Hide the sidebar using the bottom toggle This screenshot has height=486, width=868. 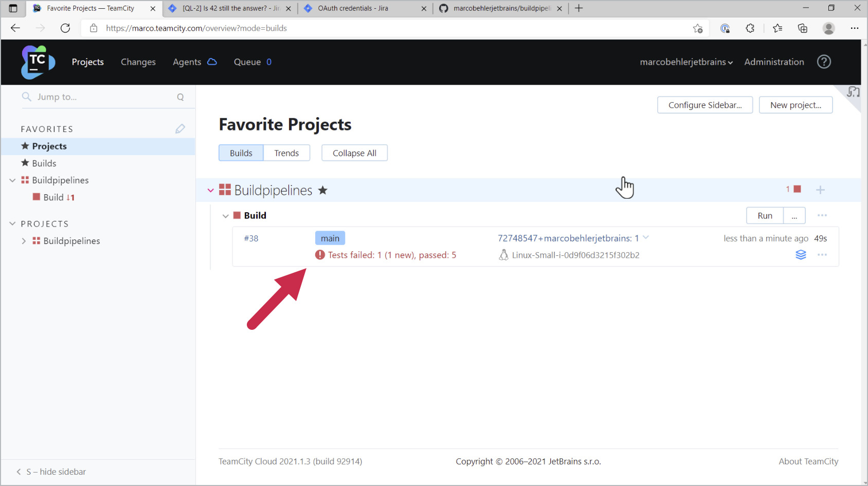coord(51,471)
